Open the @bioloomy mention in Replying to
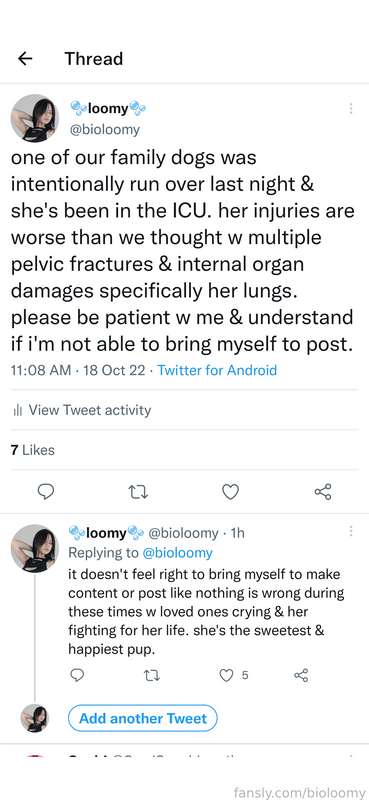The height and width of the screenshot is (800, 369). (x=177, y=553)
